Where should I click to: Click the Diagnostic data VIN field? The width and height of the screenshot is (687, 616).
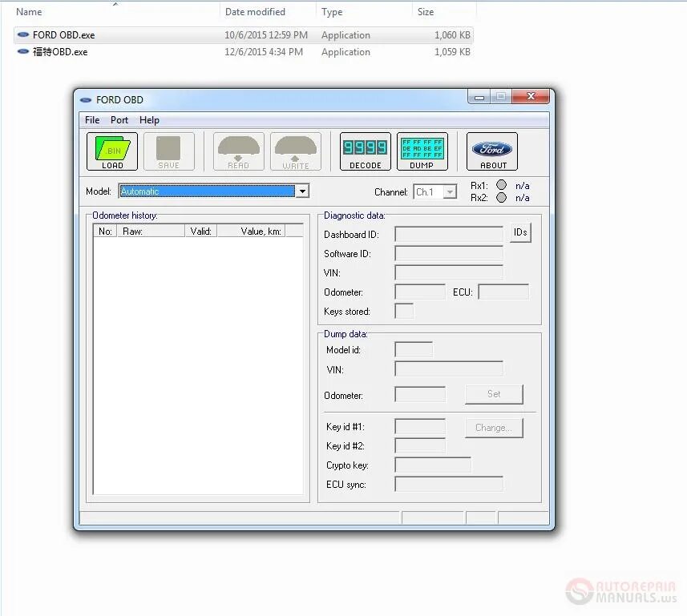pyautogui.click(x=449, y=273)
